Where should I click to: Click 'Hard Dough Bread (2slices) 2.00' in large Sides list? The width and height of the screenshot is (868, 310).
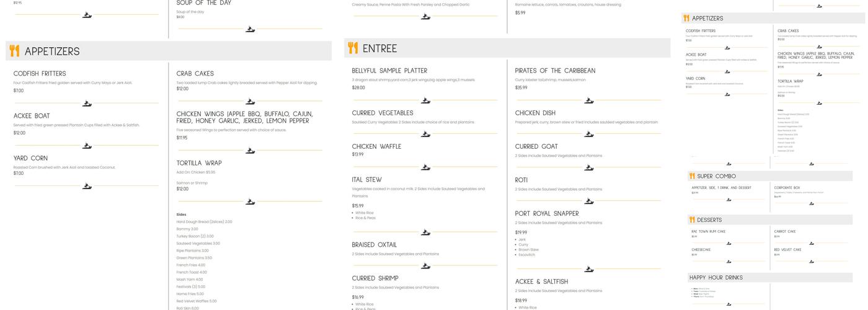(x=204, y=222)
